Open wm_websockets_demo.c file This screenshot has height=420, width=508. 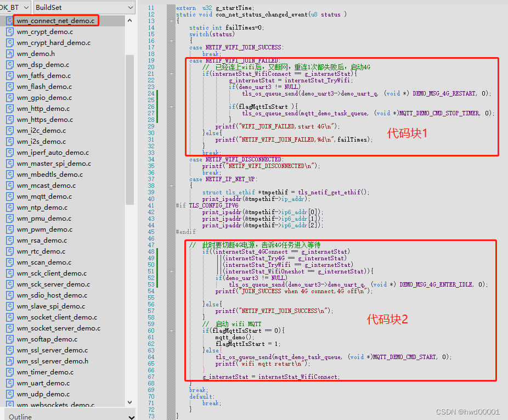[x=55, y=405]
